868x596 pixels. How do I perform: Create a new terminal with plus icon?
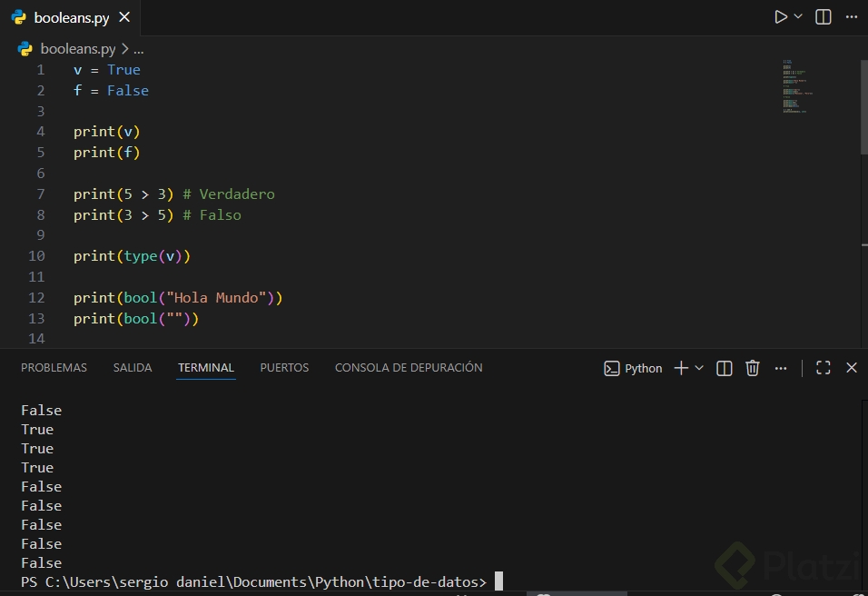pos(681,368)
